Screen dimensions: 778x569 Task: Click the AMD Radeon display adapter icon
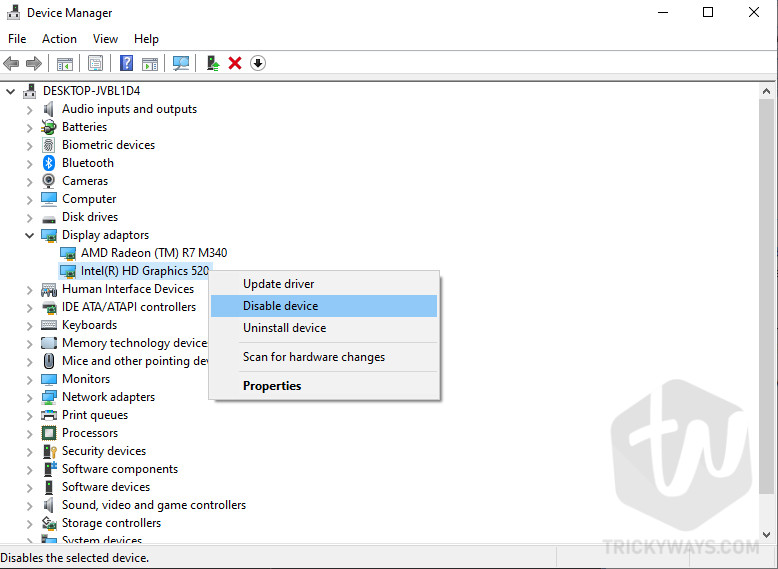click(x=68, y=253)
